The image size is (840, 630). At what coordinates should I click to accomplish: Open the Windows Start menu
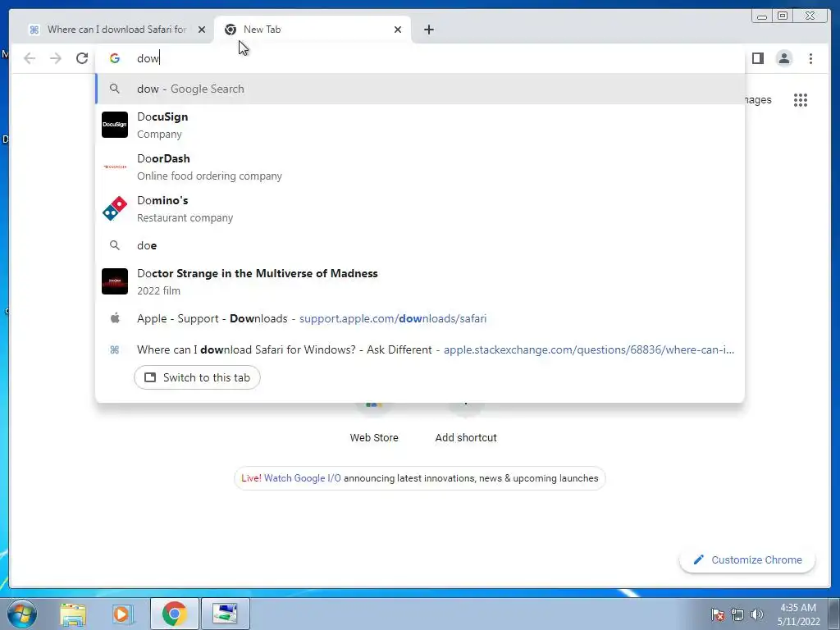22,614
